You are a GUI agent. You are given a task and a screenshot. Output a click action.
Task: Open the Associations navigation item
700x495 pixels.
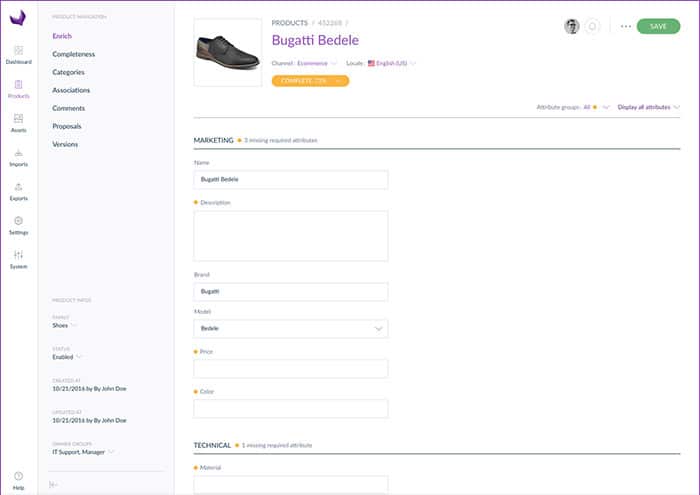(x=71, y=90)
